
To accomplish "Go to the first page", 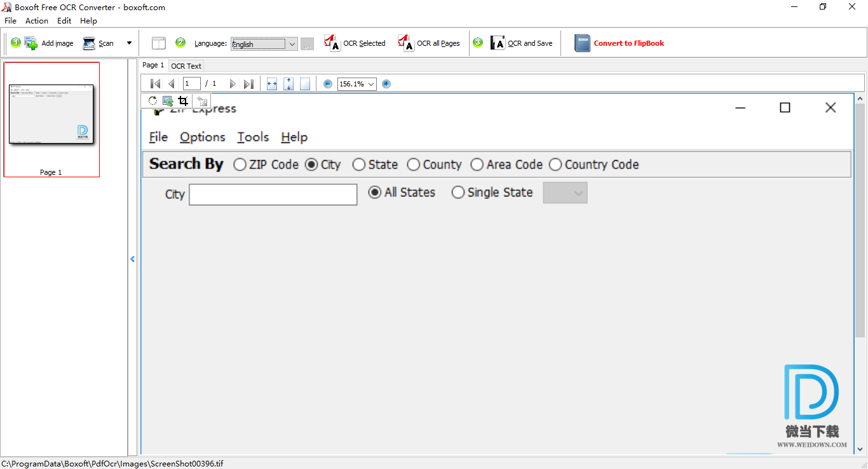I will click(155, 84).
